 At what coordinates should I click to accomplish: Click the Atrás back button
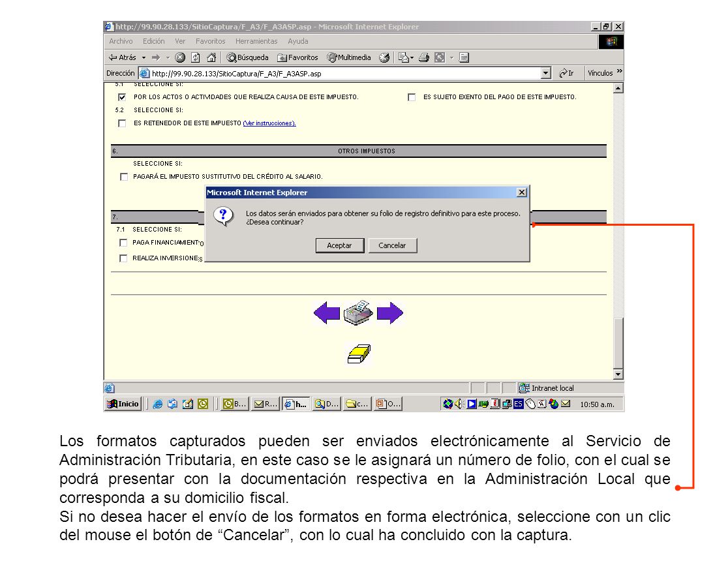pos(122,57)
